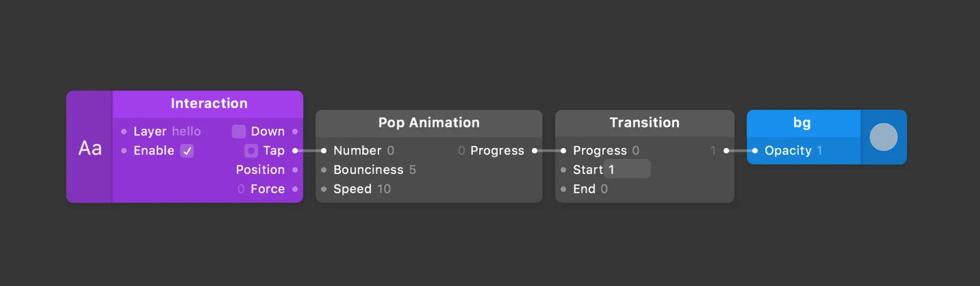Click the bg Opacity value
Image resolution: width=980 pixels, height=286 pixels.
[x=819, y=151]
